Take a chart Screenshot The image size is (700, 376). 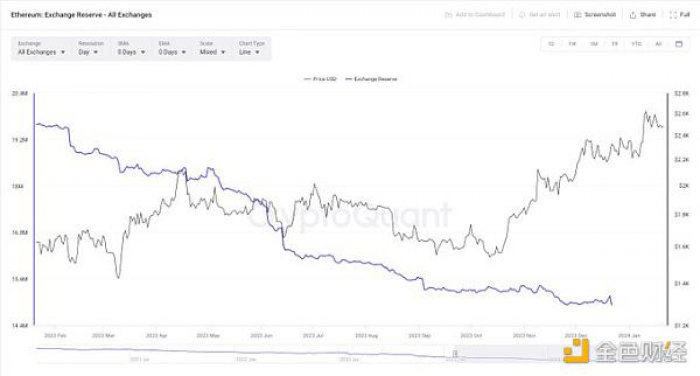595,15
